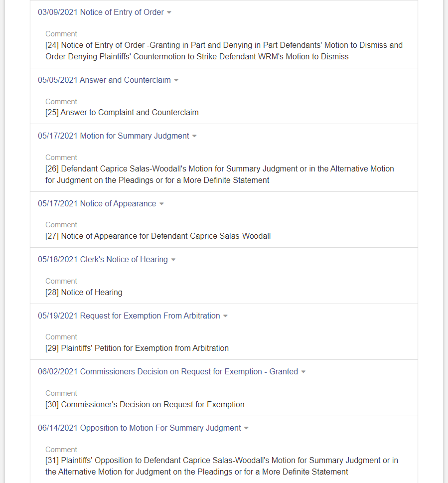The width and height of the screenshot is (448, 483).
Task: Open the 05/19/2021 Request for Exemption From Arbitration link
Action: (129, 316)
